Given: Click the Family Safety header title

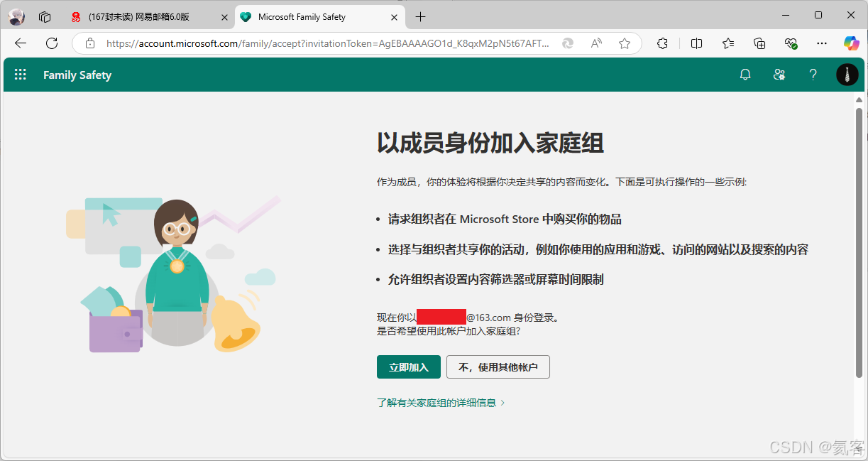Looking at the screenshot, I should coord(77,75).
